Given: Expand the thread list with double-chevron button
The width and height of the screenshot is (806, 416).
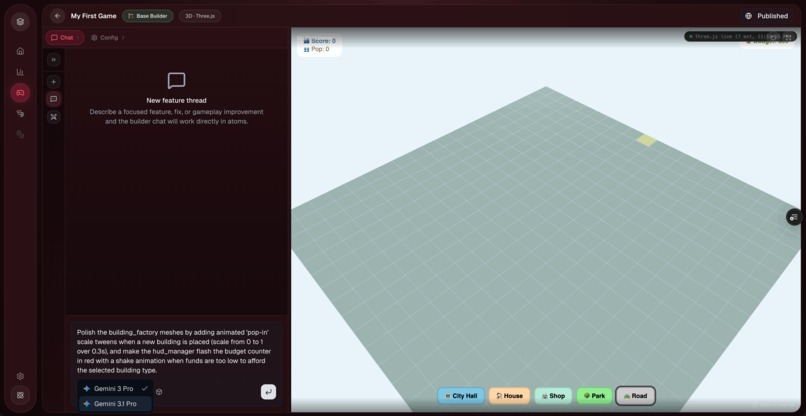Looking at the screenshot, I should point(53,60).
